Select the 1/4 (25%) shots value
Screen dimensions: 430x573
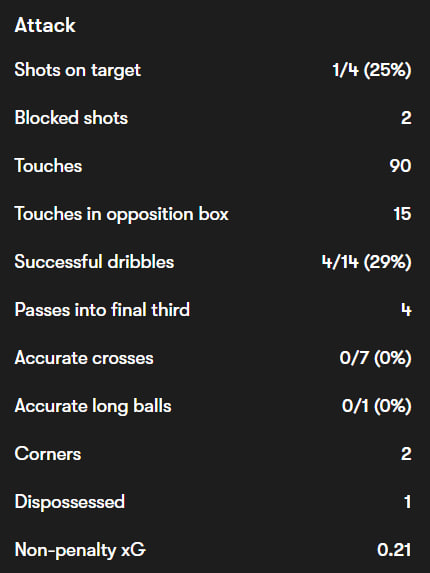click(372, 70)
